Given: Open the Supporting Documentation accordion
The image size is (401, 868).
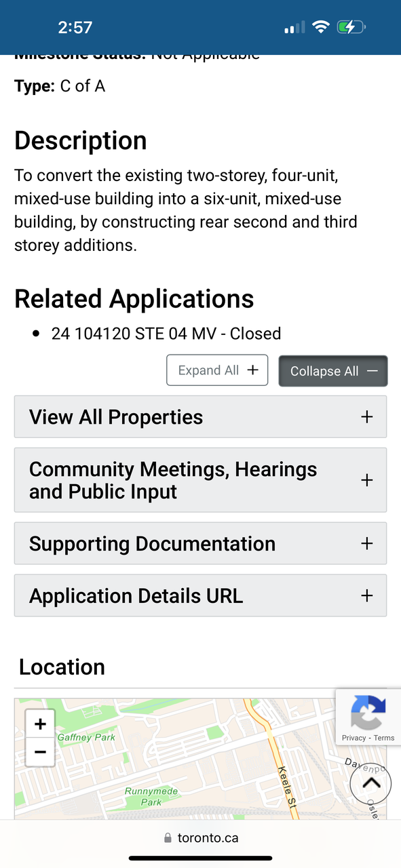Looking at the screenshot, I should point(201,543).
